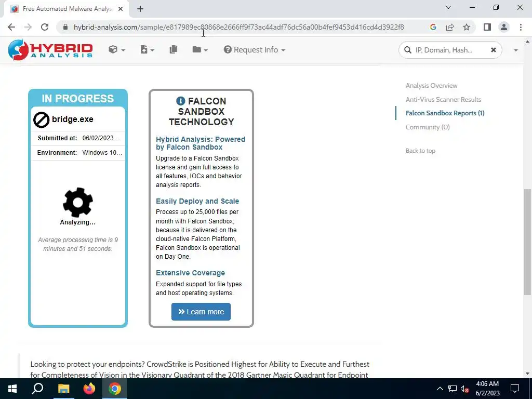Screen dimensions: 532x399
Task: Open the Community (0) section
Action: [428, 127]
